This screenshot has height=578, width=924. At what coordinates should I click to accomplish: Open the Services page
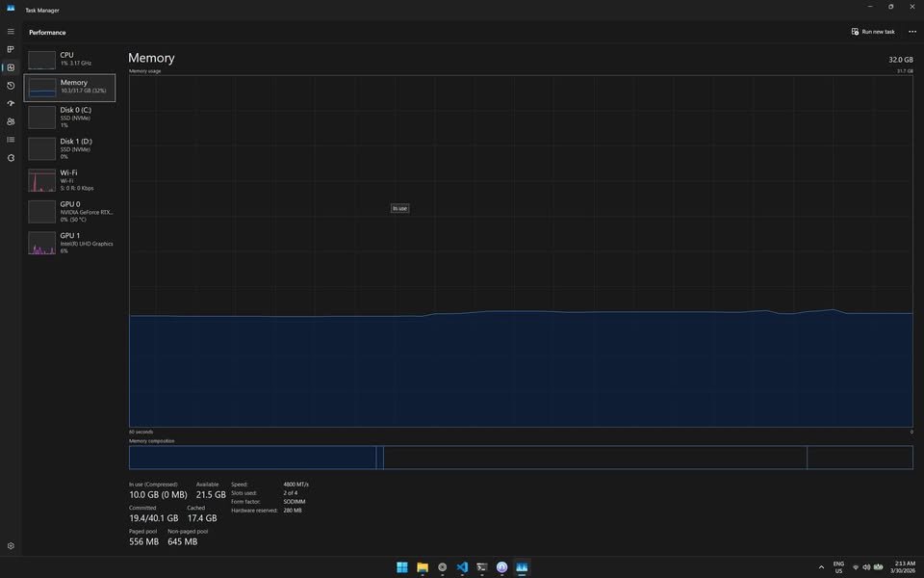(x=10, y=157)
